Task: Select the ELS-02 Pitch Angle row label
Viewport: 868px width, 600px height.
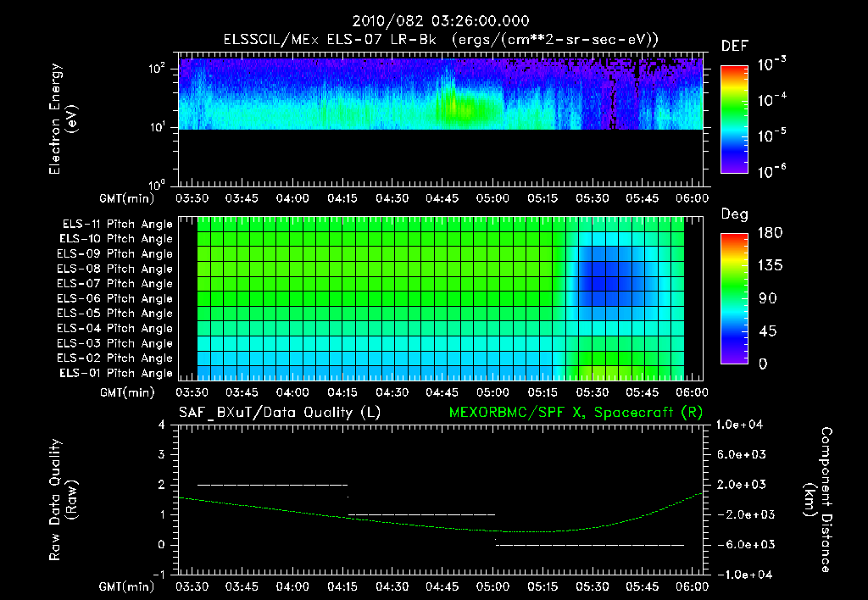Action: 114,358
